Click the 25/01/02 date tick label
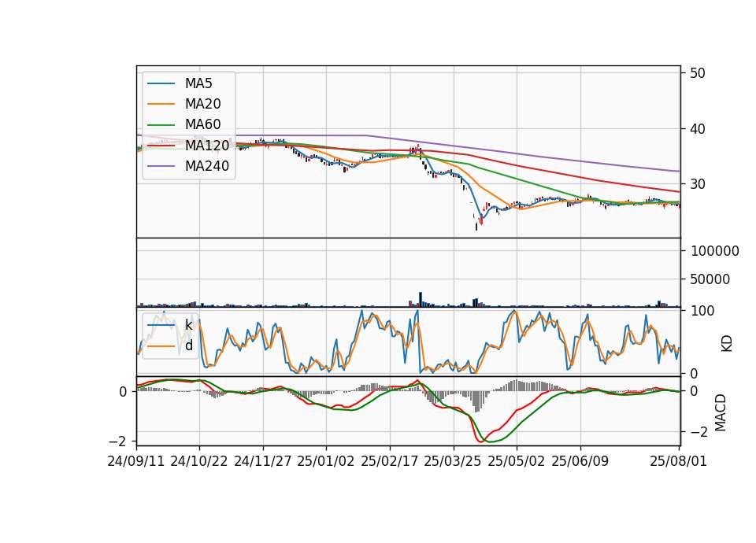The height and width of the screenshot is (543, 756). [326, 461]
